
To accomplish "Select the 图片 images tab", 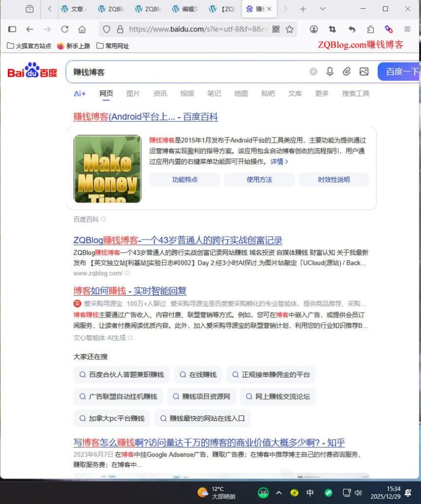I will [133, 93].
